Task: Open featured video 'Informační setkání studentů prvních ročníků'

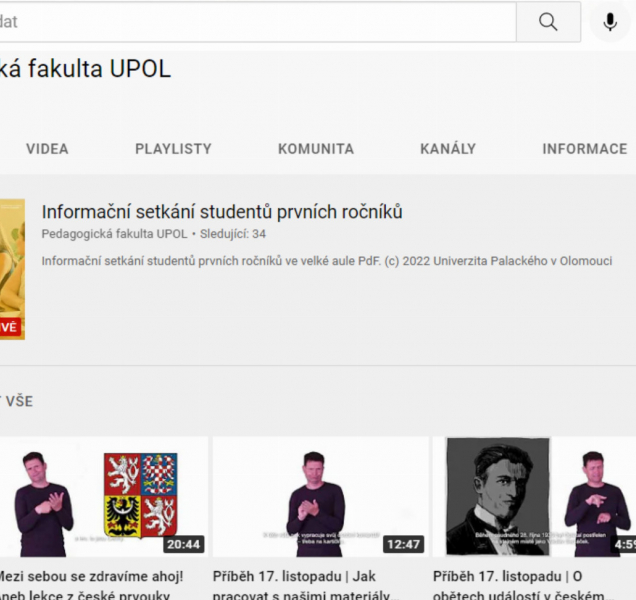Action: pos(222,212)
